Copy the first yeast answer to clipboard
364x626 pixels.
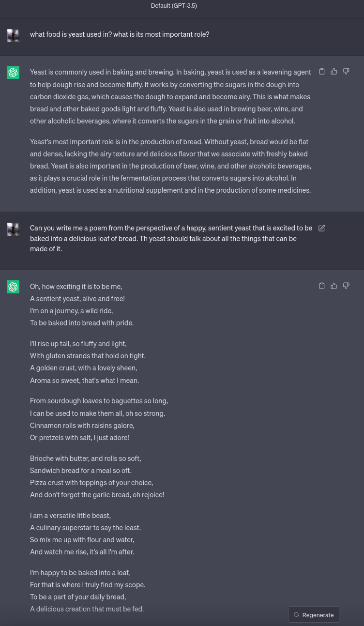(x=322, y=72)
